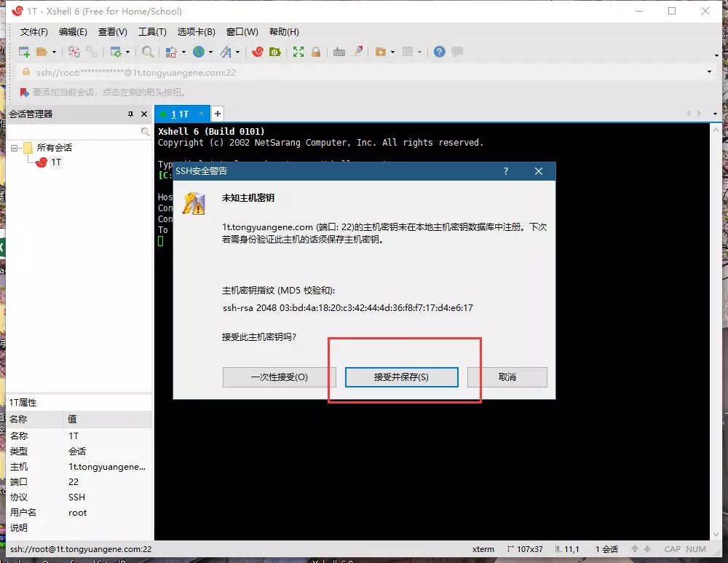Expand the address bar dropdown arrow
728x563 pixels.
(x=710, y=72)
